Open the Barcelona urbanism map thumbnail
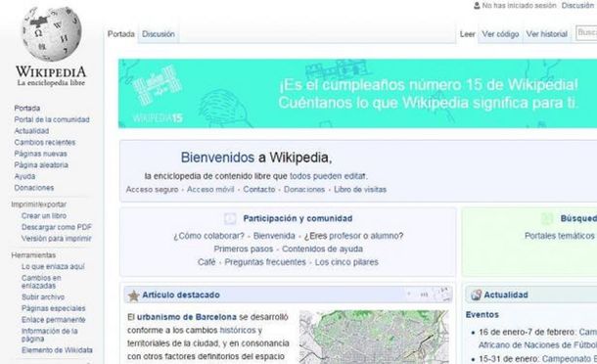Image resolution: width=597 pixels, height=364 pixels. pos(374,337)
